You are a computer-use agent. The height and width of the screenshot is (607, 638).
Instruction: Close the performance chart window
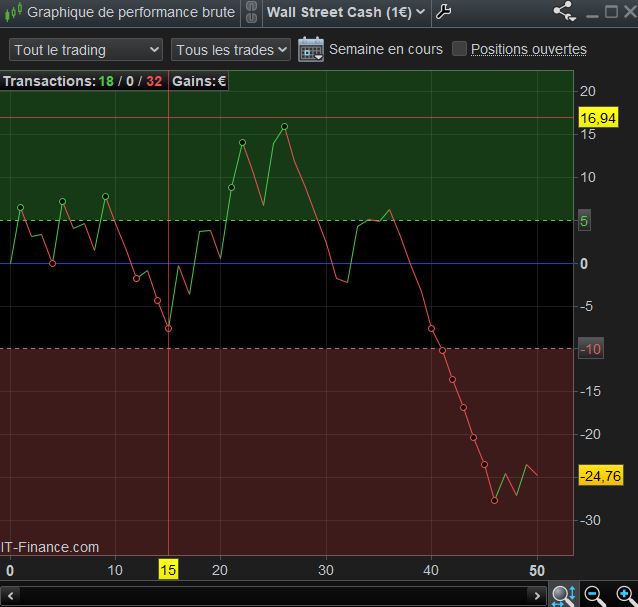631,12
